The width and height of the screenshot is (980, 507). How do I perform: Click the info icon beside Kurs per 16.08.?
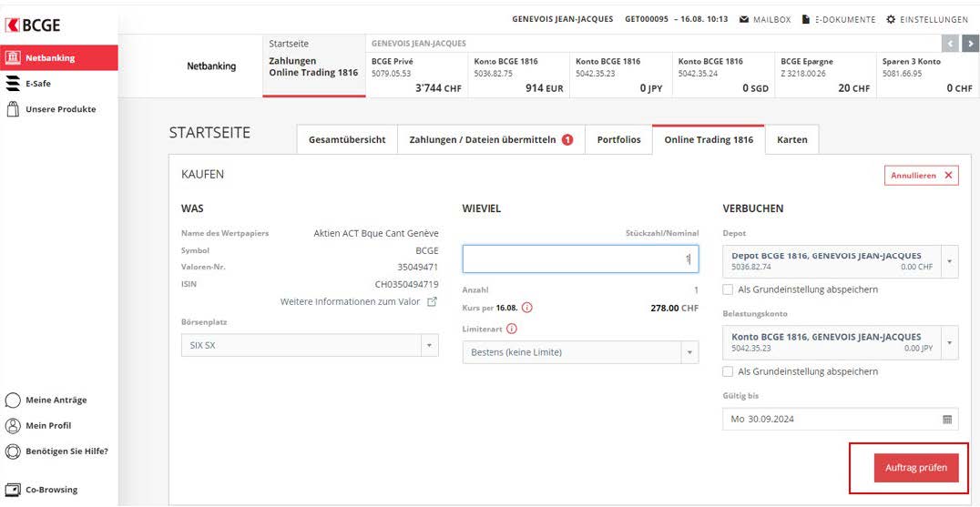526,308
